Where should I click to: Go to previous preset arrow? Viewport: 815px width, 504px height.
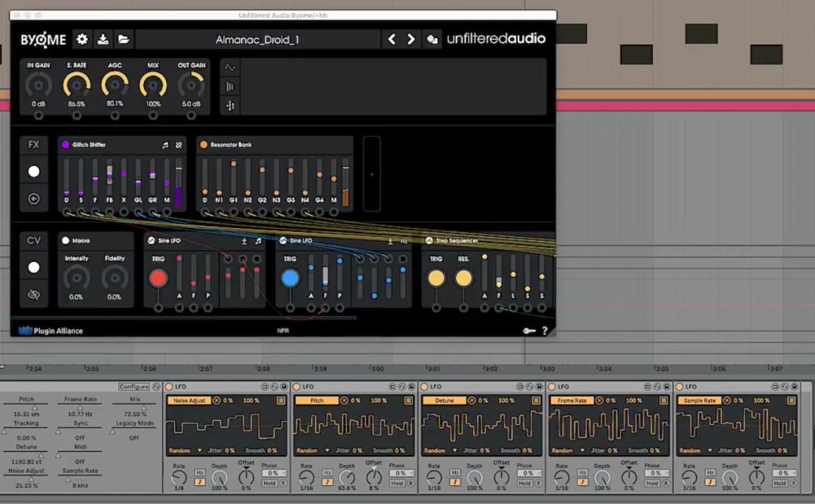(x=392, y=39)
